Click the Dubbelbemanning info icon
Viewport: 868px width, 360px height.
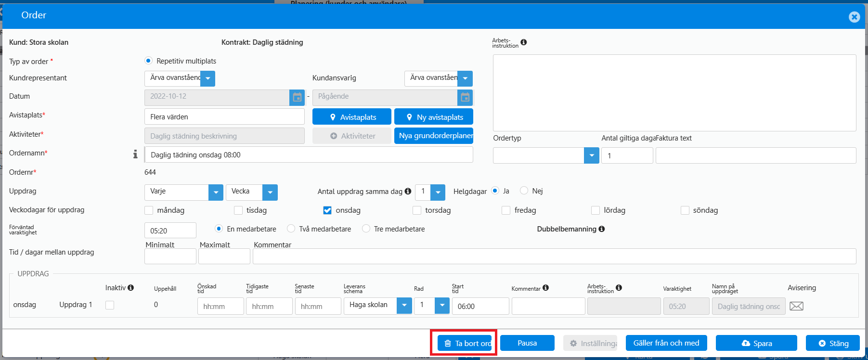tap(602, 229)
